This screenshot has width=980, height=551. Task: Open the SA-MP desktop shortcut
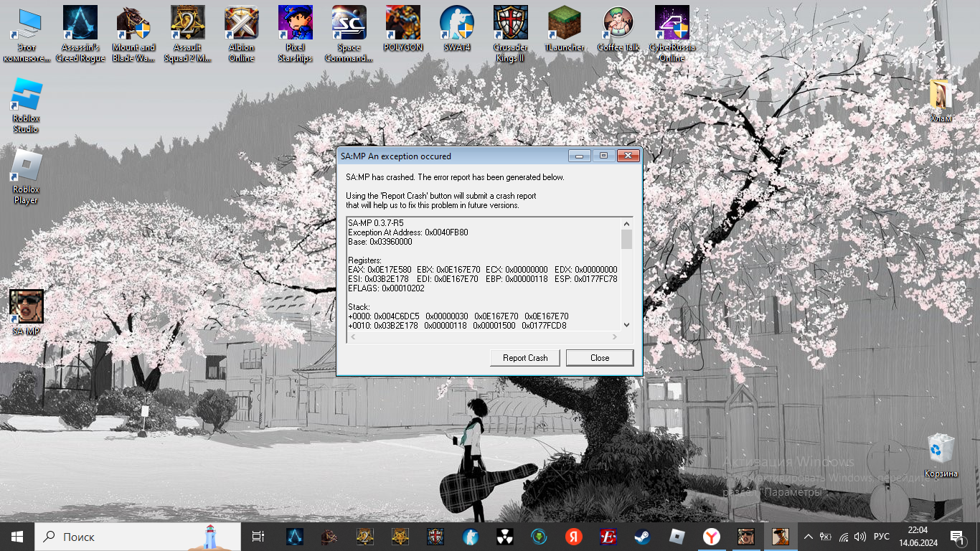click(x=27, y=308)
